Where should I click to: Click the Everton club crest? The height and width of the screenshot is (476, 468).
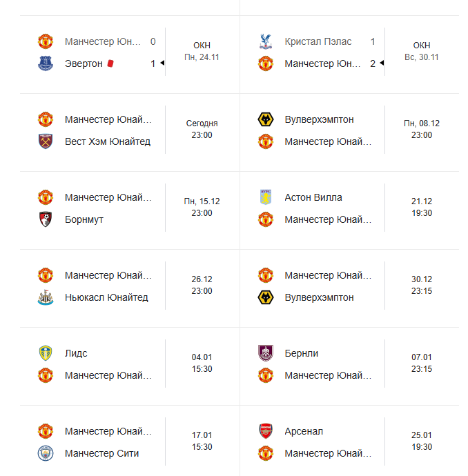point(46,63)
